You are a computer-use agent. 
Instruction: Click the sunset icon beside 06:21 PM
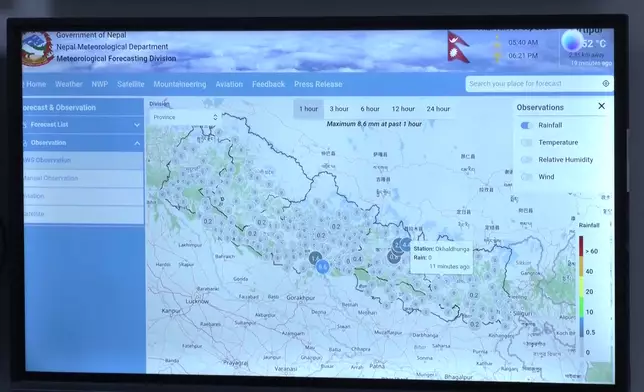click(x=497, y=56)
